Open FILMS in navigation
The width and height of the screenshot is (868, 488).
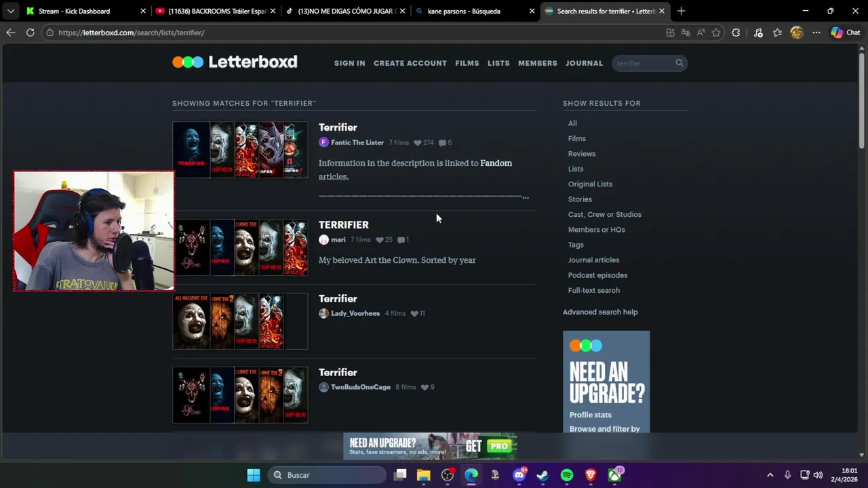[467, 63]
